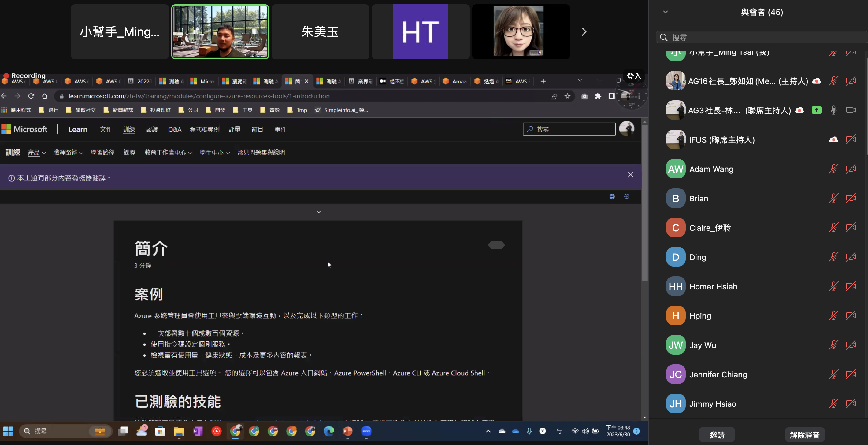
Task: Open PowerPoint from the taskbar
Action: (x=347, y=431)
